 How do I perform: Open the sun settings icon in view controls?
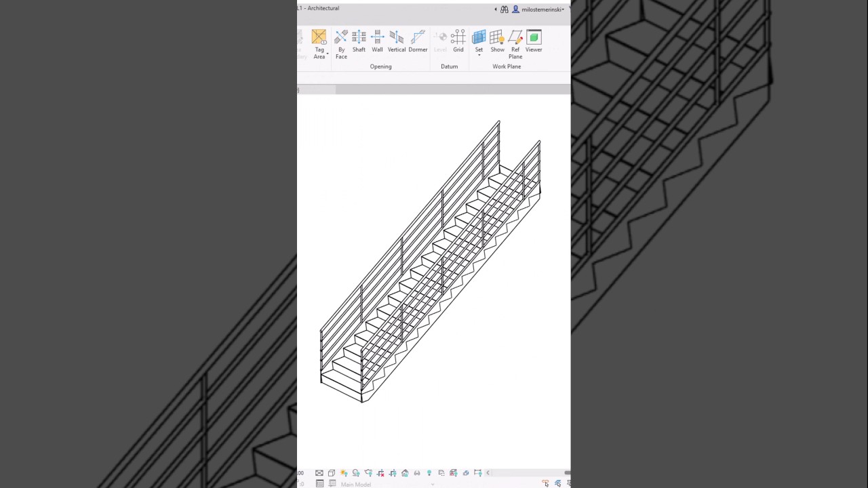point(344,473)
